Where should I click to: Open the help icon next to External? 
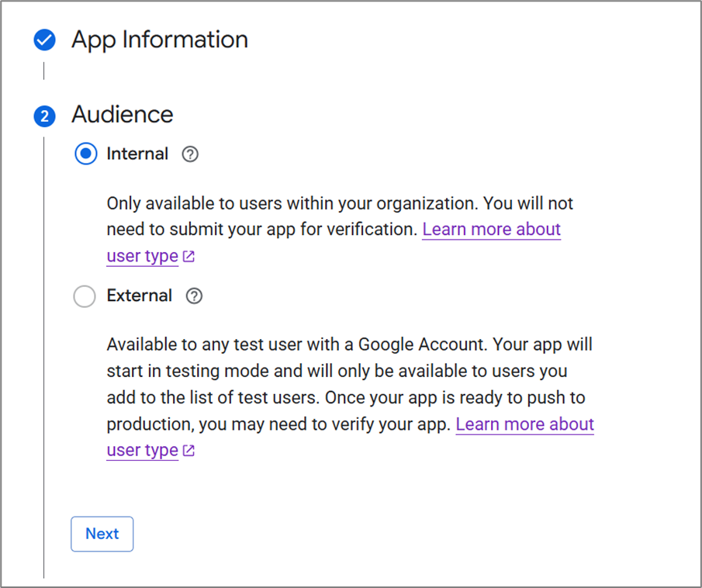coord(194,296)
